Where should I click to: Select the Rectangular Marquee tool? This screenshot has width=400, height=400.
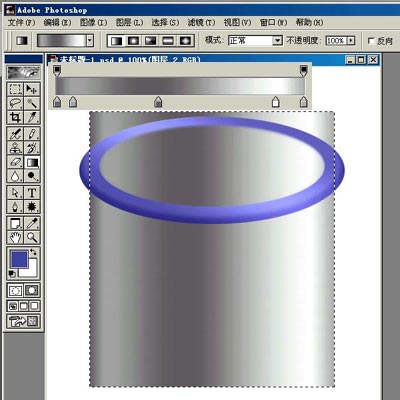pos(15,89)
